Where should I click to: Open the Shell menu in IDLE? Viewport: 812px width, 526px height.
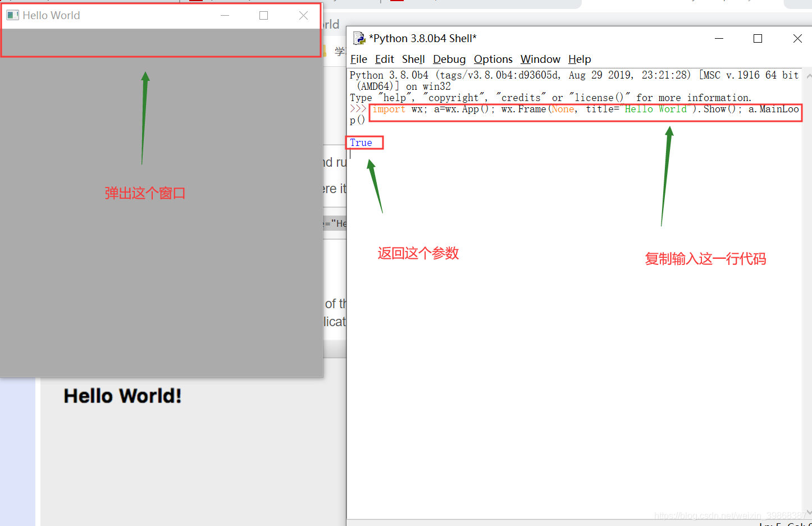[x=413, y=60]
